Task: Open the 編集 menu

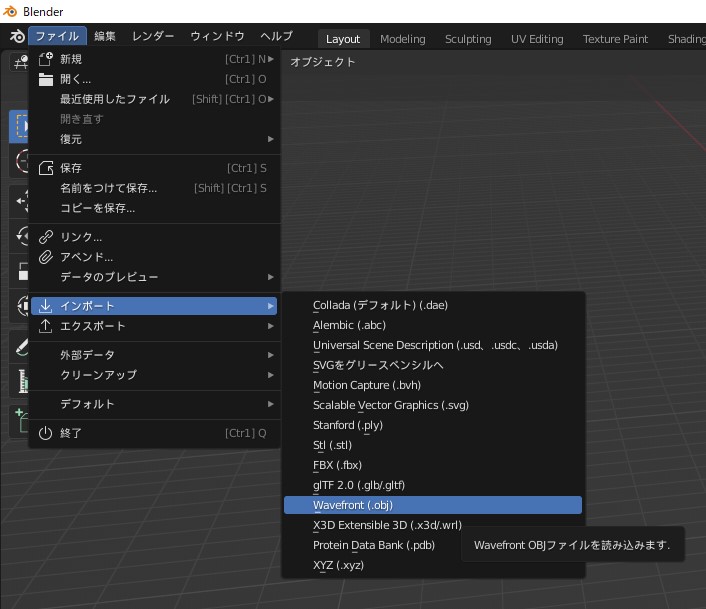Action: (x=105, y=36)
